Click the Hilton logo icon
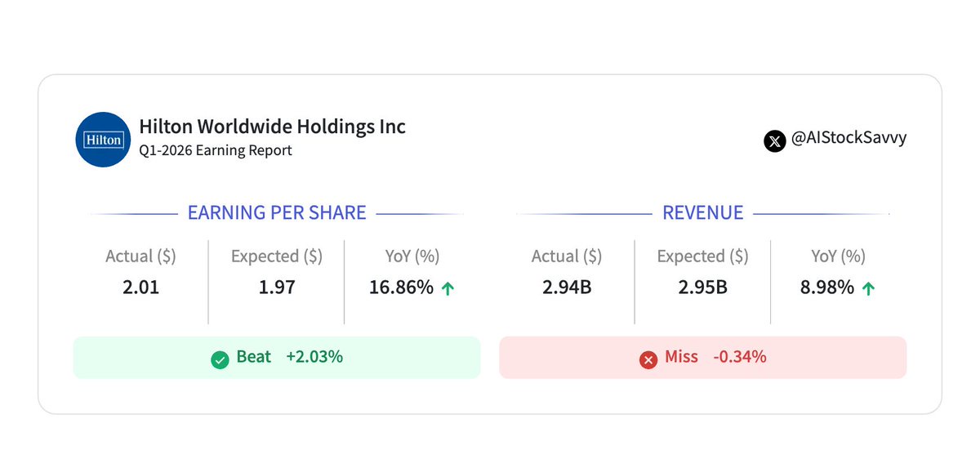Viewport: 980px width, 450px height. 103,140
